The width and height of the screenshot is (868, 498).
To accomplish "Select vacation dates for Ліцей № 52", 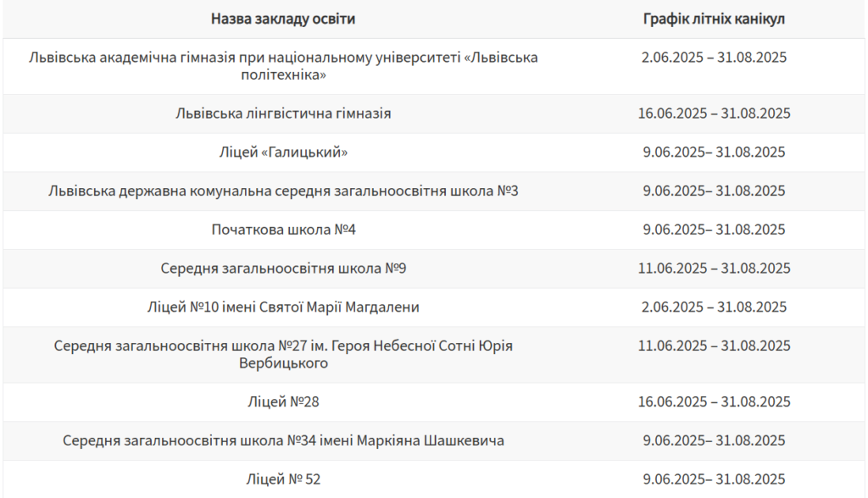I will click(x=714, y=479).
